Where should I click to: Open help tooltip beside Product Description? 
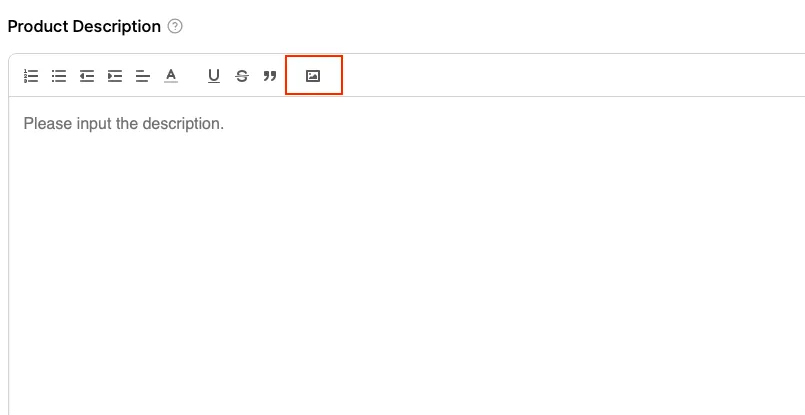(175, 26)
